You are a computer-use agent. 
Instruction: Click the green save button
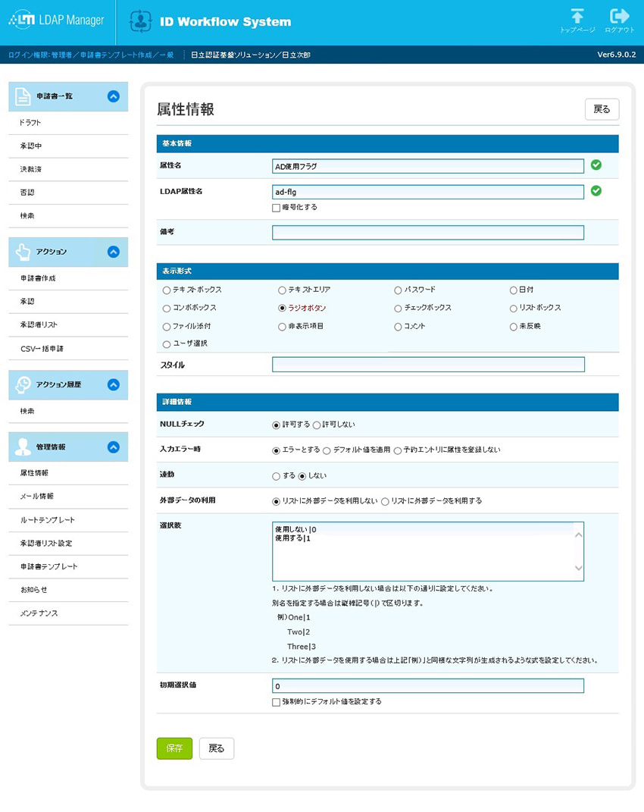tap(174, 748)
